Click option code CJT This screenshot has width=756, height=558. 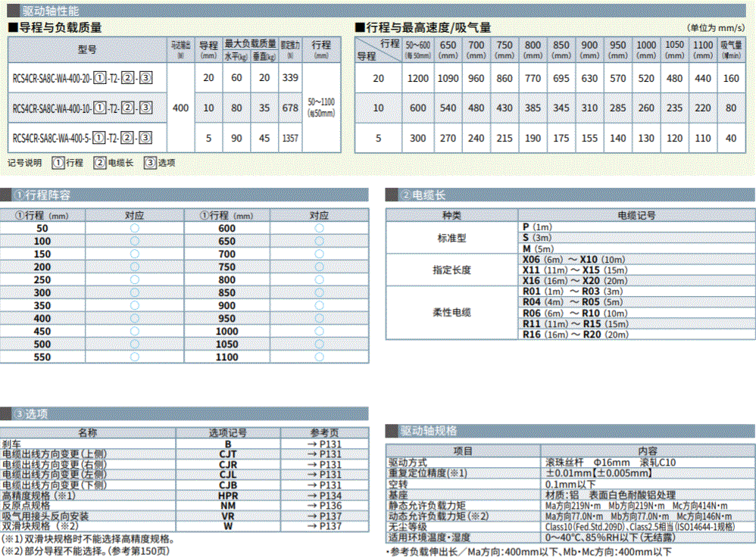[x=228, y=454]
